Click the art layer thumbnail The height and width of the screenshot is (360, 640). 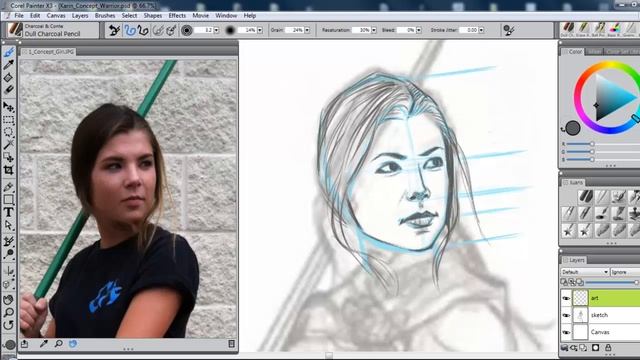(x=580, y=298)
